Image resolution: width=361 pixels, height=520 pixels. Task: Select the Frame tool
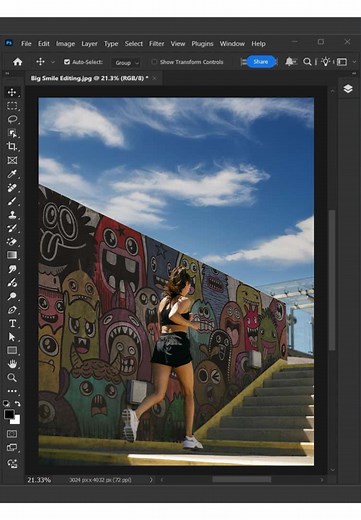[12, 160]
